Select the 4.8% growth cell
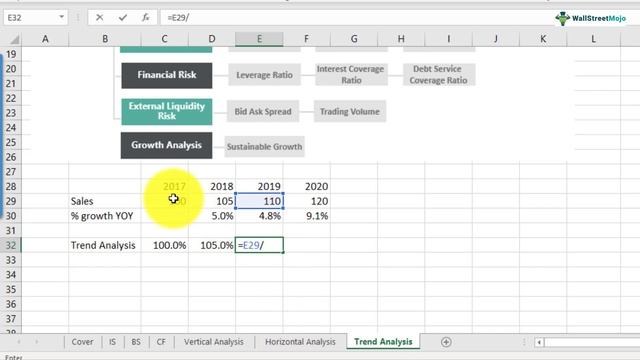Screen dimensions: 640x360 tap(259, 216)
